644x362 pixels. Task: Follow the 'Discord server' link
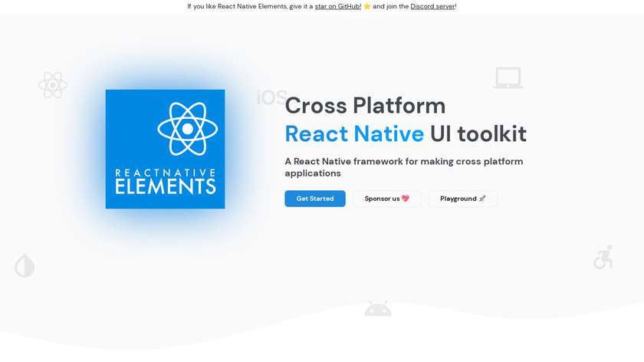click(x=432, y=6)
